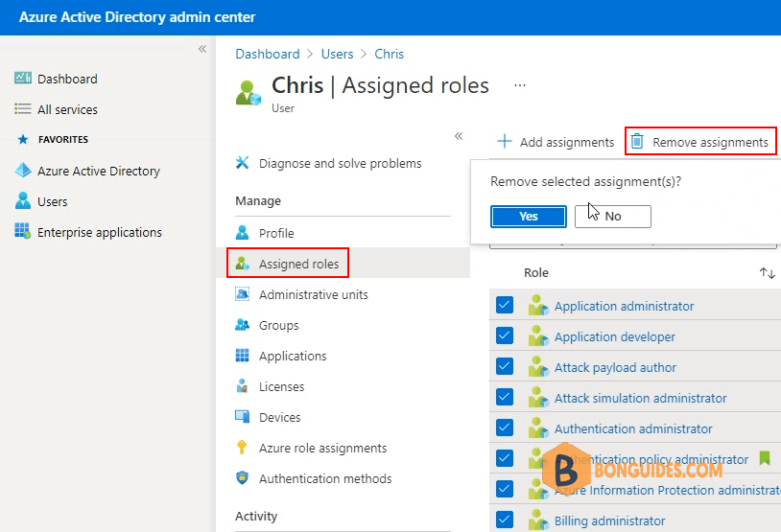Click the Enterprise applications grid icon
The height and width of the screenshot is (532, 781).
point(22,231)
